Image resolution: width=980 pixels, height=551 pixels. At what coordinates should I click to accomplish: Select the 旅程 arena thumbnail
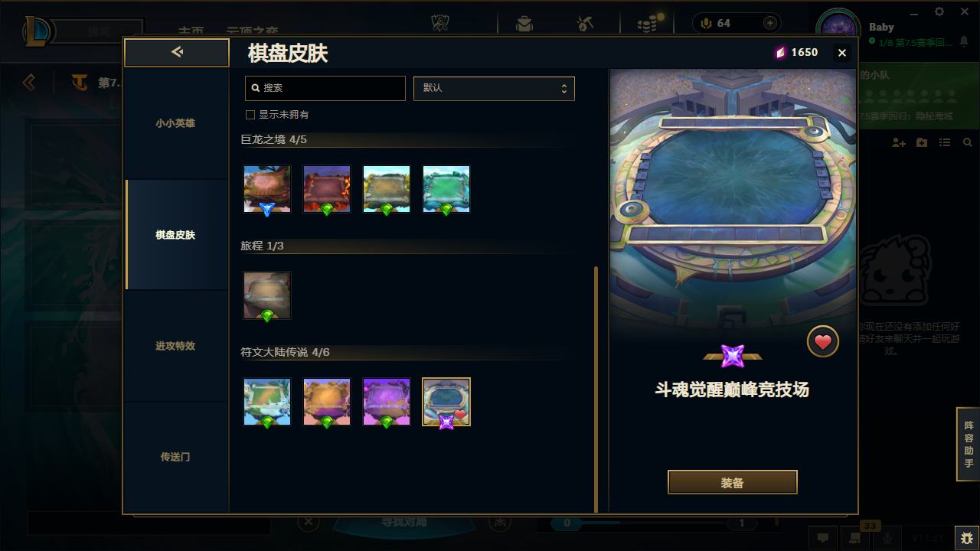click(267, 295)
